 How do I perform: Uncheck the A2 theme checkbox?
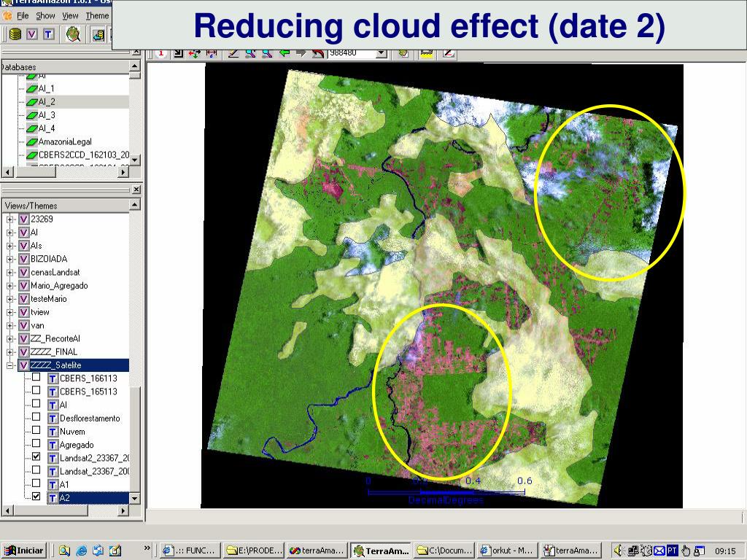pos(36,497)
